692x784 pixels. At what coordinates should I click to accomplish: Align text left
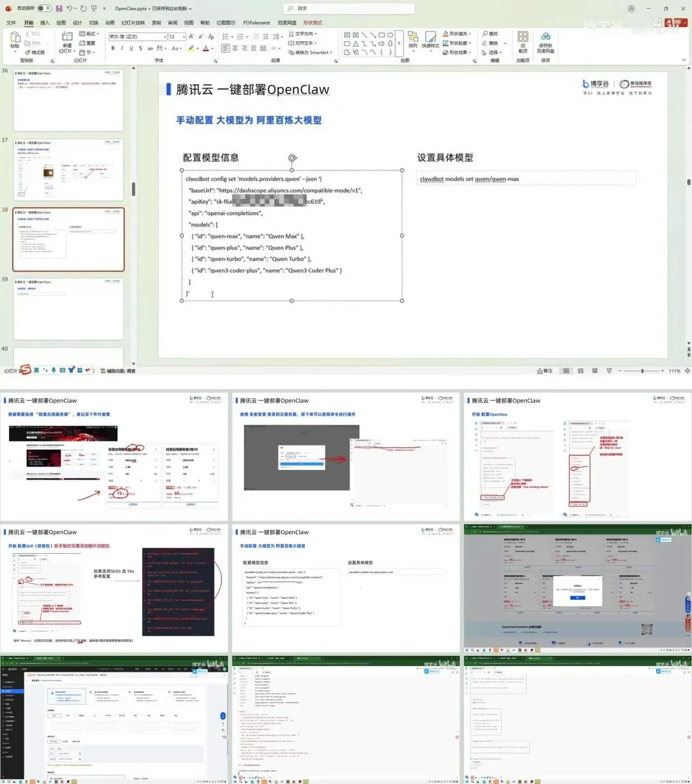226,48
